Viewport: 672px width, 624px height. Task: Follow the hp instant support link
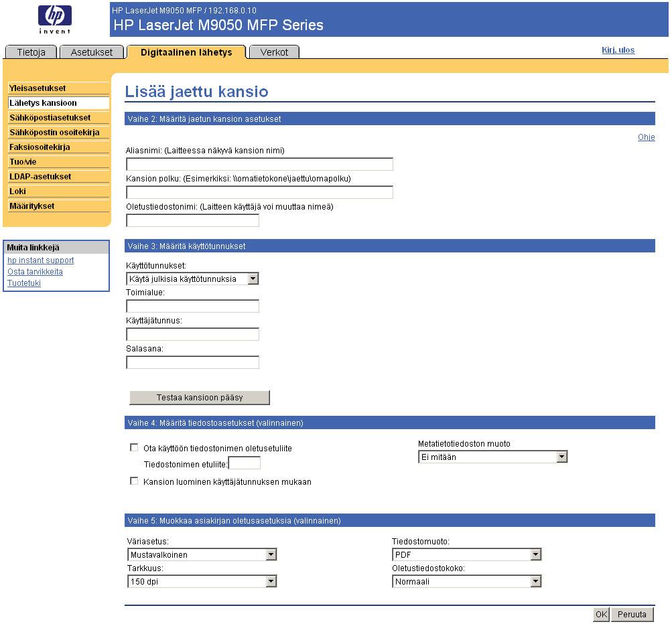pyautogui.click(x=40, y=260)
